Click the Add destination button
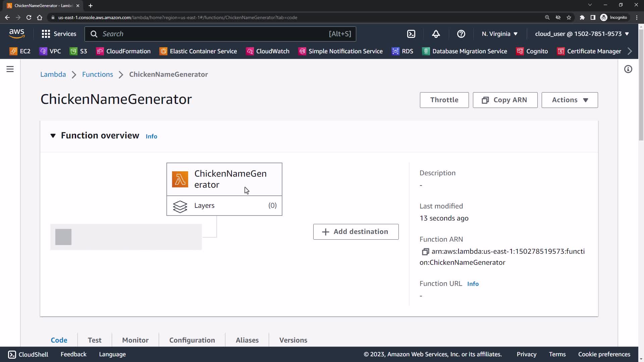644x362 pixels. point(356,232)
